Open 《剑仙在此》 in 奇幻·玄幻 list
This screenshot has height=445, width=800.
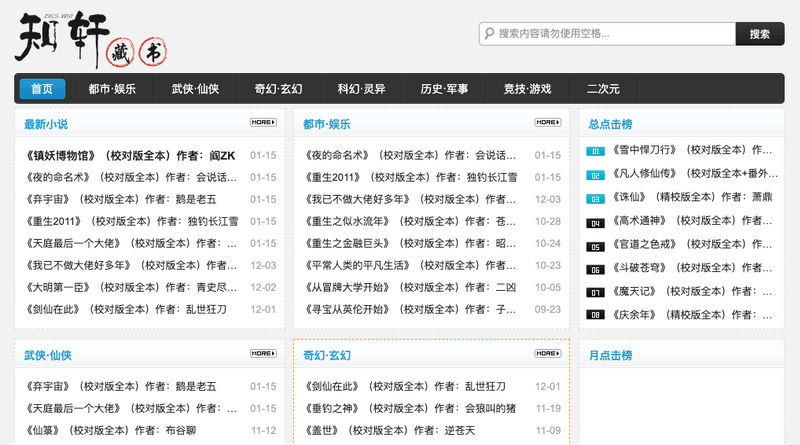[x=405, y=386]
